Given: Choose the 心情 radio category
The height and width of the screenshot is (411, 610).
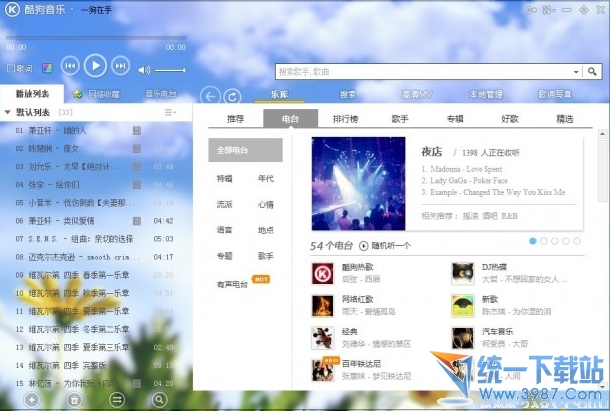Looking at the screenshot, I should pos(266,204).
